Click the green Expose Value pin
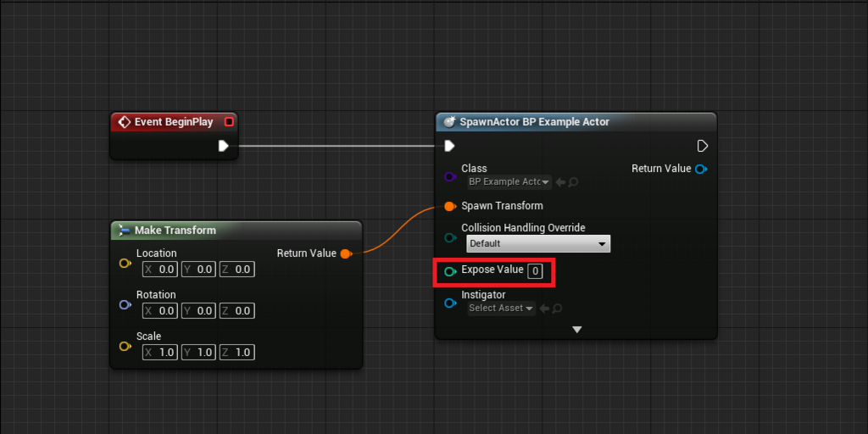868x434 pixels. 450,272
